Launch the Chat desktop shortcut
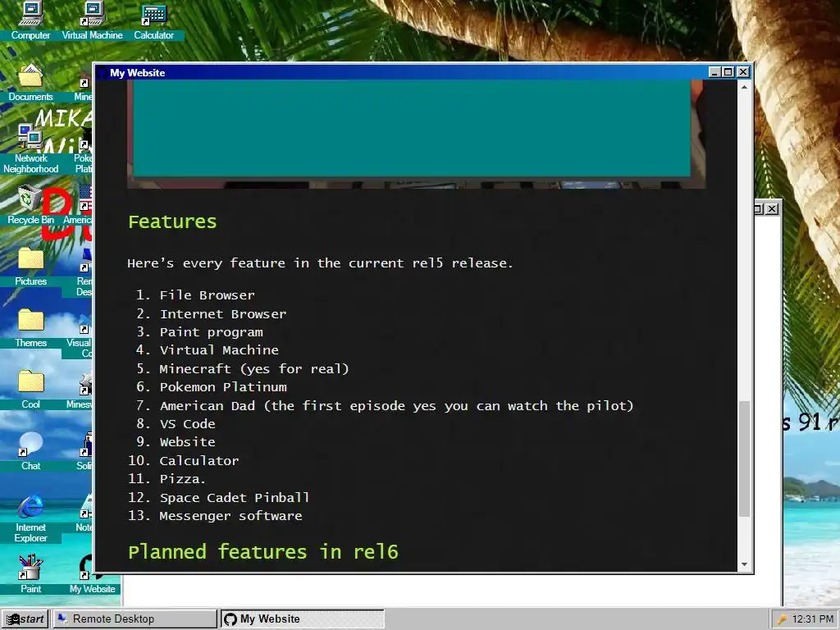The image size is (840, 630). click(30, 452)
